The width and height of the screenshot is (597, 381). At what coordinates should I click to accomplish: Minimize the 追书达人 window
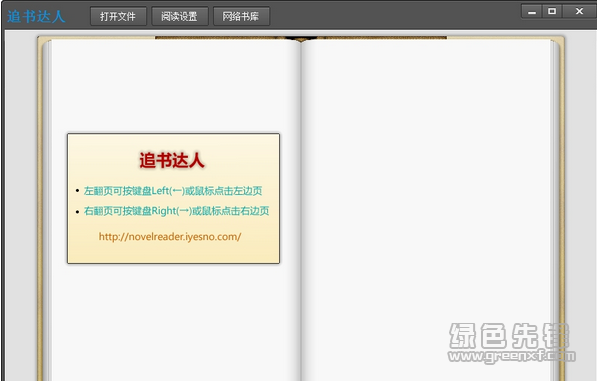pos(532,11)
